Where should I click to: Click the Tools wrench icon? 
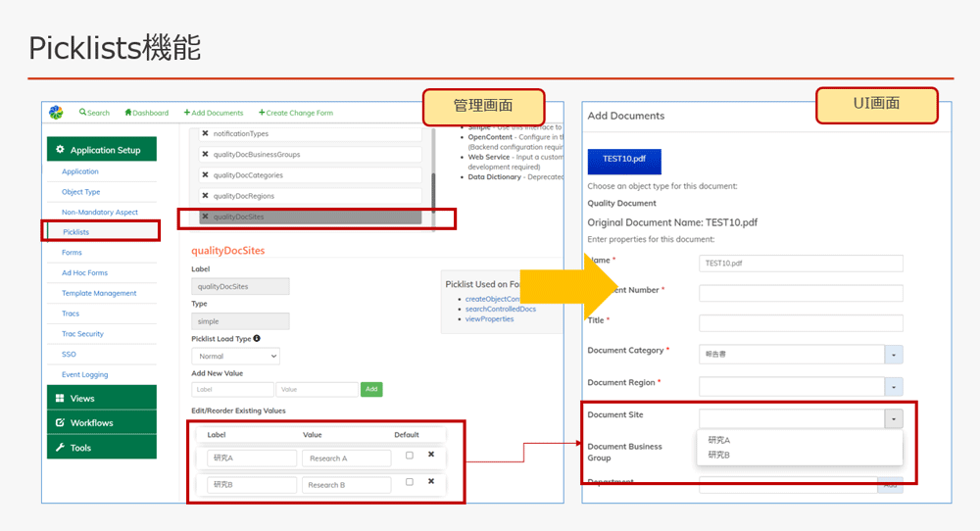point(60,448)
